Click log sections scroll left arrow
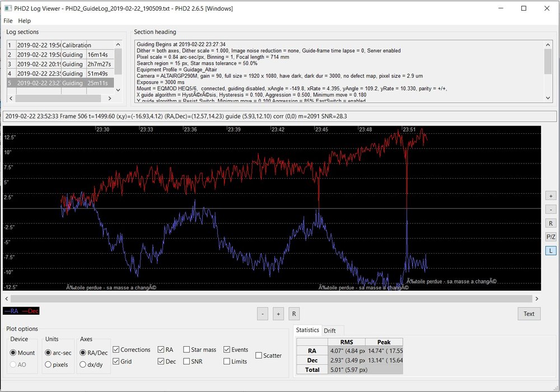The image size is (560, 392). pos(11,98)
